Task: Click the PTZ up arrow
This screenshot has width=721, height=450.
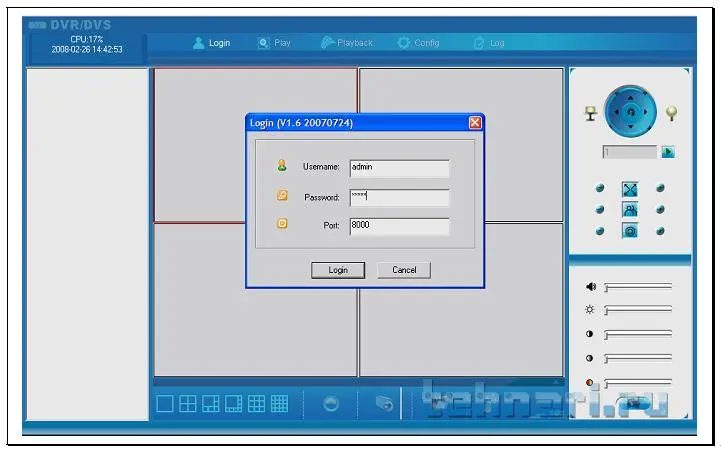Action: (630, 97)
